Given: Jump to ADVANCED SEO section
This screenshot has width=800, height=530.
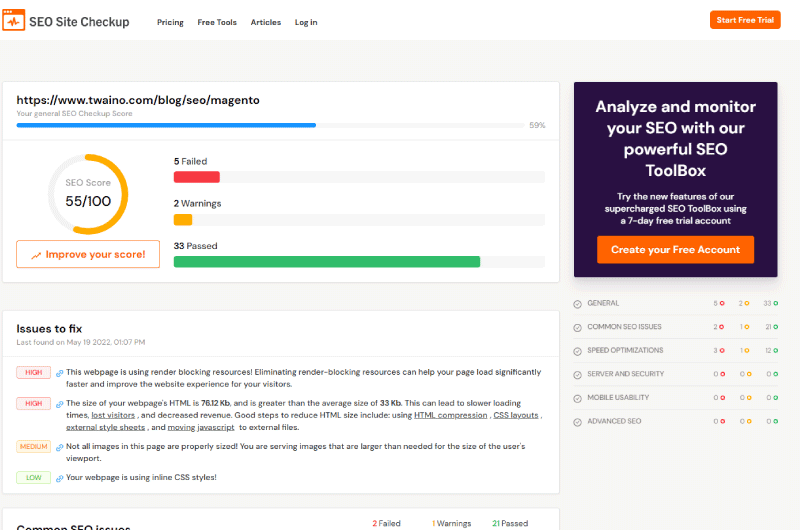Looking at the screenshot, I should (614, 421).
